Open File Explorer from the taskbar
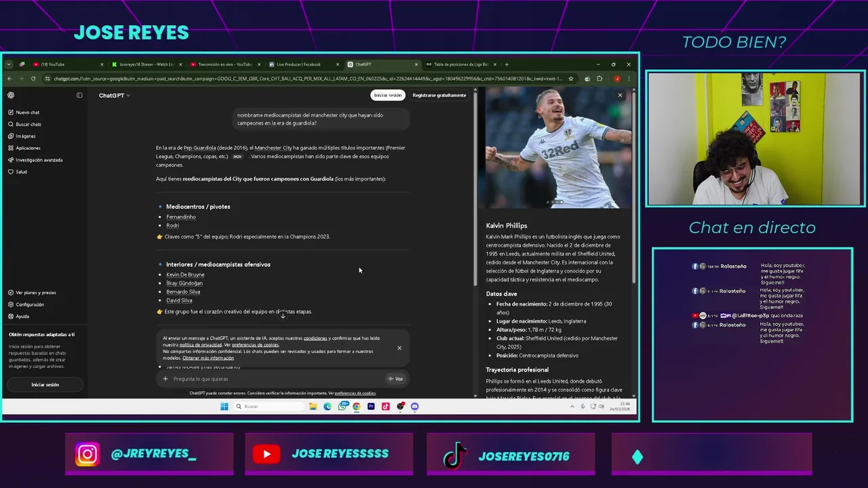This screenshot has width=868, height=488. point(313,407)
